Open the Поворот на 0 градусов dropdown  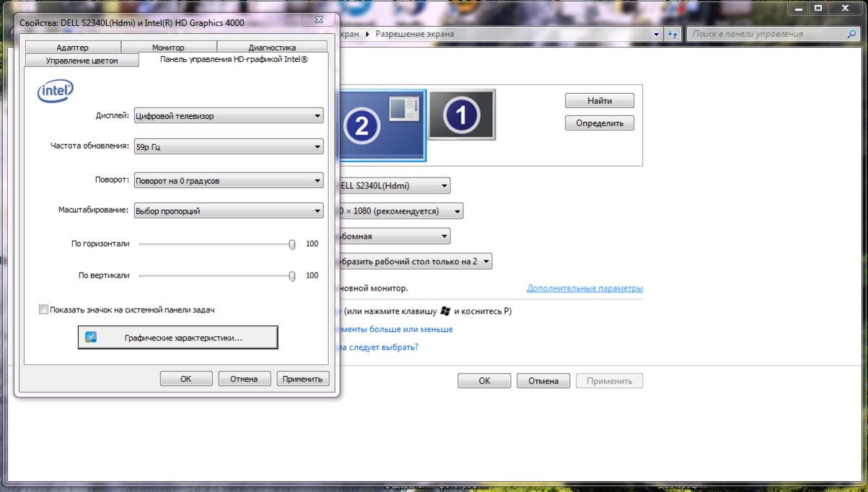pos(229,180)
